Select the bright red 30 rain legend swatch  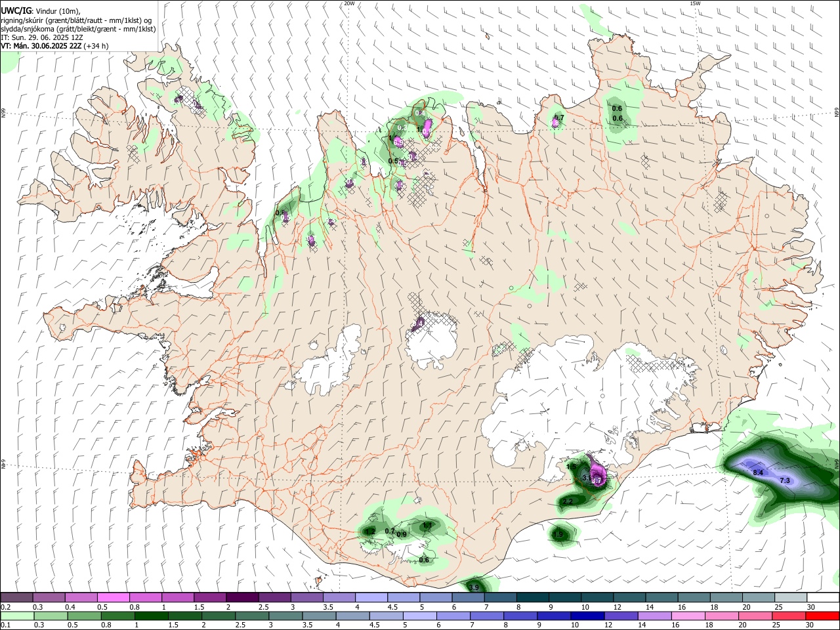point(822,616)
